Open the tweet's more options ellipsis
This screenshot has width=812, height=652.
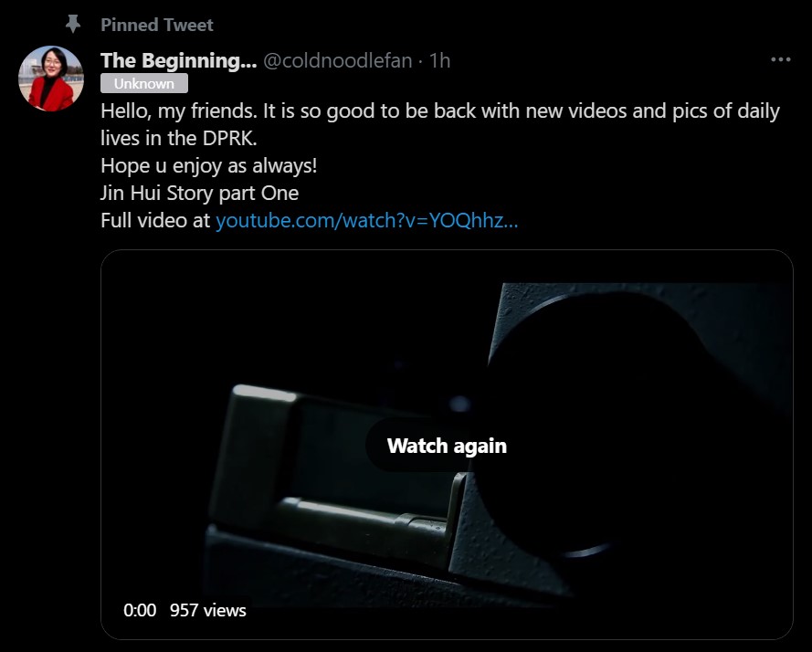[780, 60]
